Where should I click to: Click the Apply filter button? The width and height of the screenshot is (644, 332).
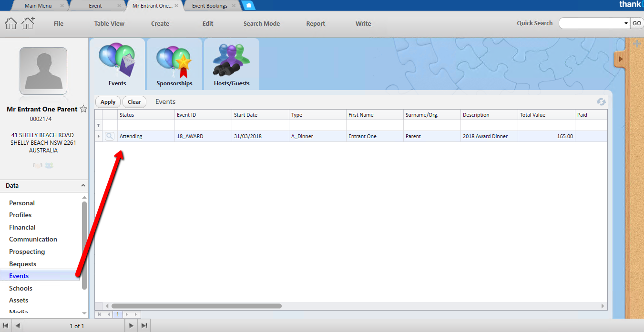(x=108, y=102)
